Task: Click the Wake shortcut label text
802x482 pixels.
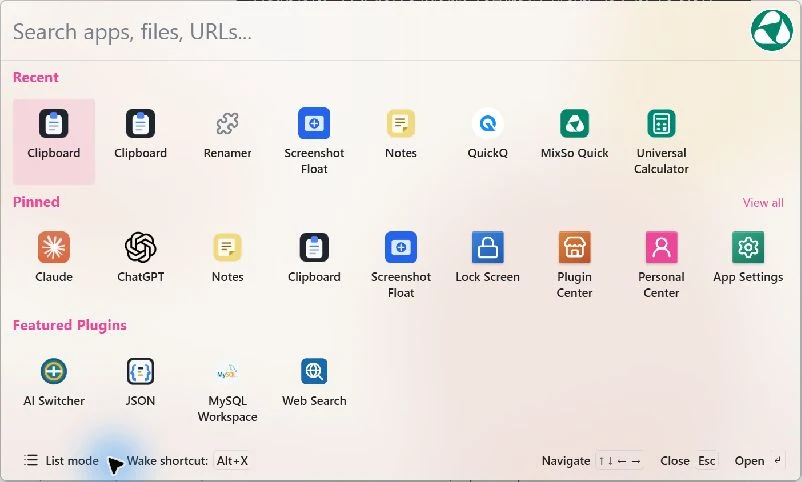Action: 167,461
